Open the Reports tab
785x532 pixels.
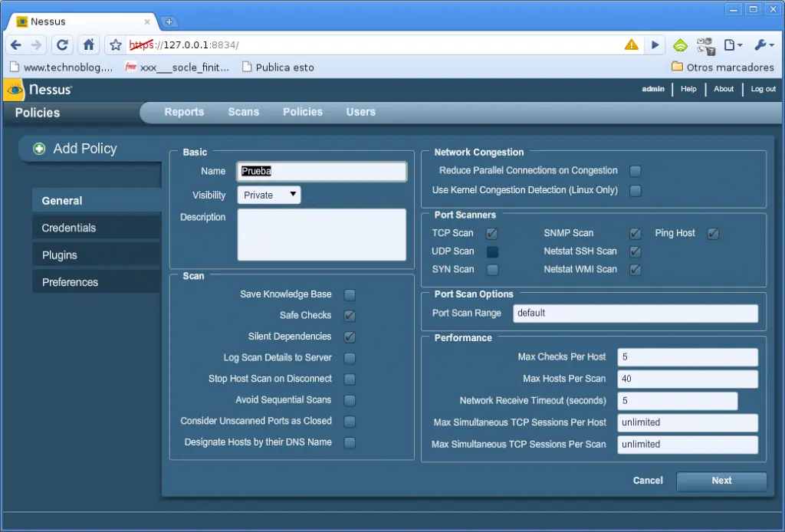point(184,112)
